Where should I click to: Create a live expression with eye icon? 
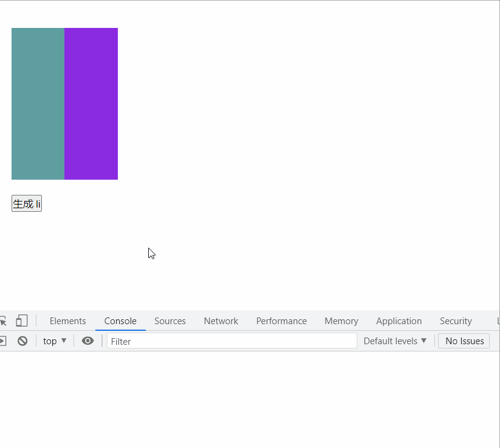click(x=87, y=341)
